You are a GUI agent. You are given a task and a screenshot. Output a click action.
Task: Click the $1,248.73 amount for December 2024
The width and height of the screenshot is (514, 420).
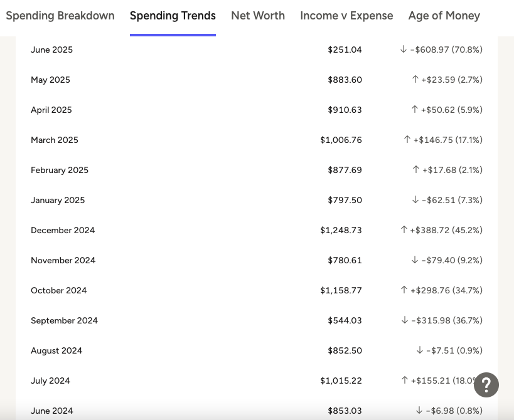[341, 230]
